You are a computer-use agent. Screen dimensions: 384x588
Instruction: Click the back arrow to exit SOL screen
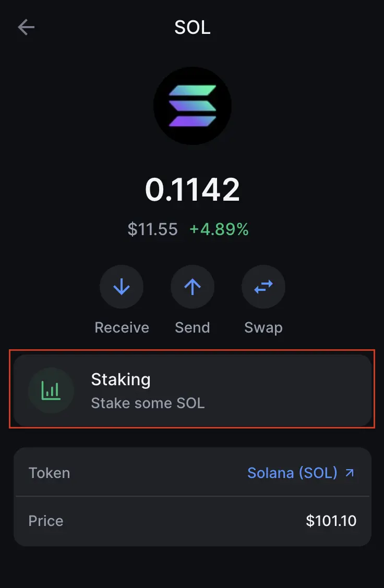(x=26, y=27)
